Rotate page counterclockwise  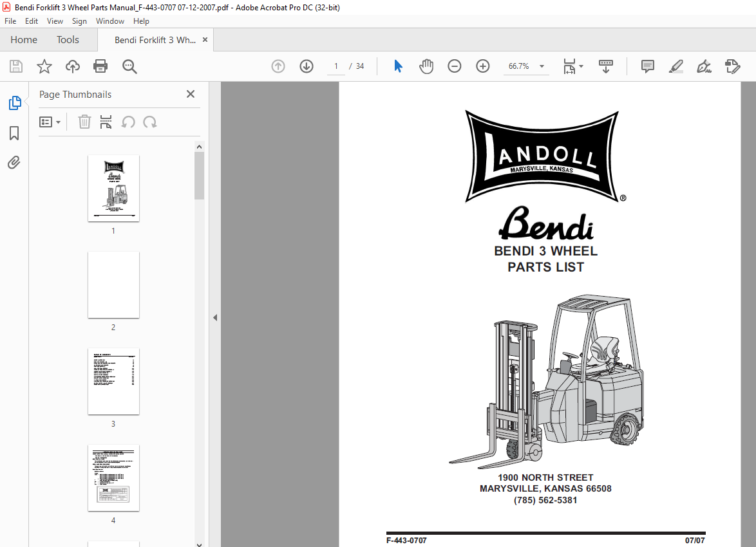coord(128,122)
